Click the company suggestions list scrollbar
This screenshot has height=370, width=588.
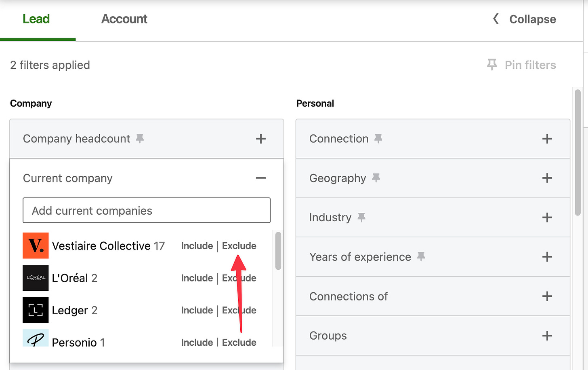[278, 251]
